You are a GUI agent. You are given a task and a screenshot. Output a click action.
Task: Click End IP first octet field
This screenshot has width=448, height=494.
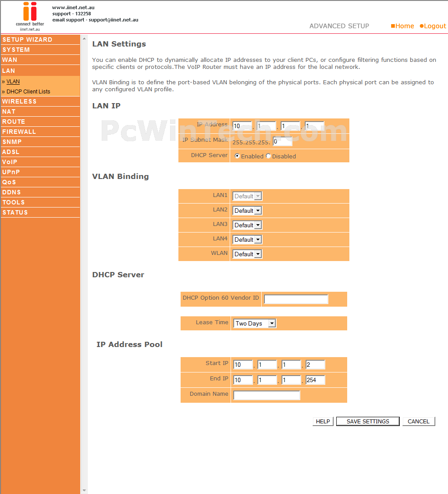(x=243, y=380)
